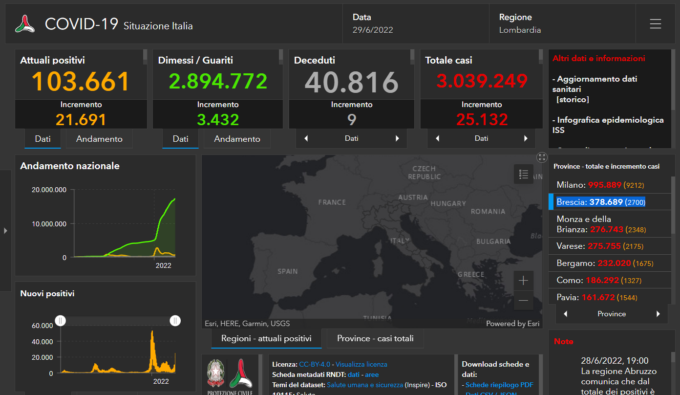Download the Schede riepilogo PDF
This screenshot has height=395, width=680.
pos(499,385)
